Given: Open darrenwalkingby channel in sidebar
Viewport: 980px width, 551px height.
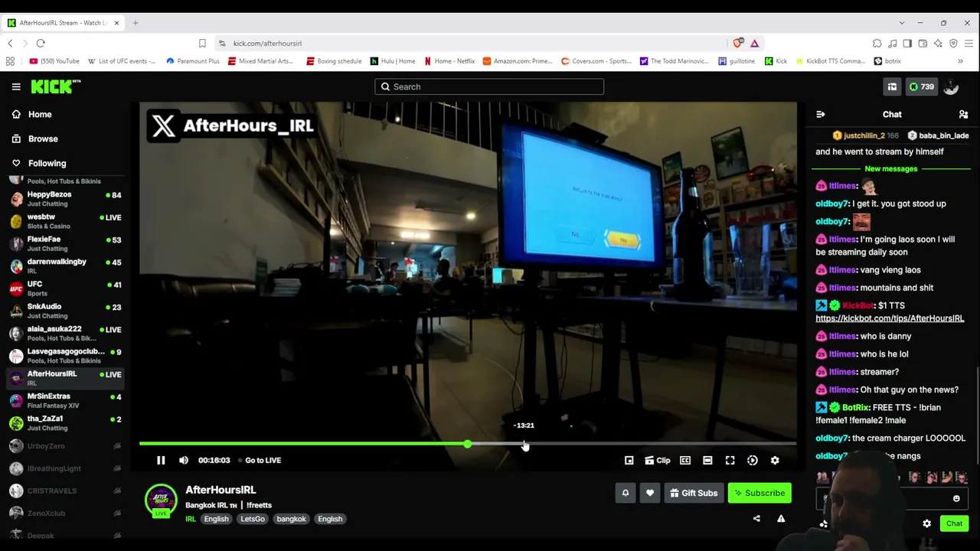Looking at the screenshot, I should click(x=64, y=266).
